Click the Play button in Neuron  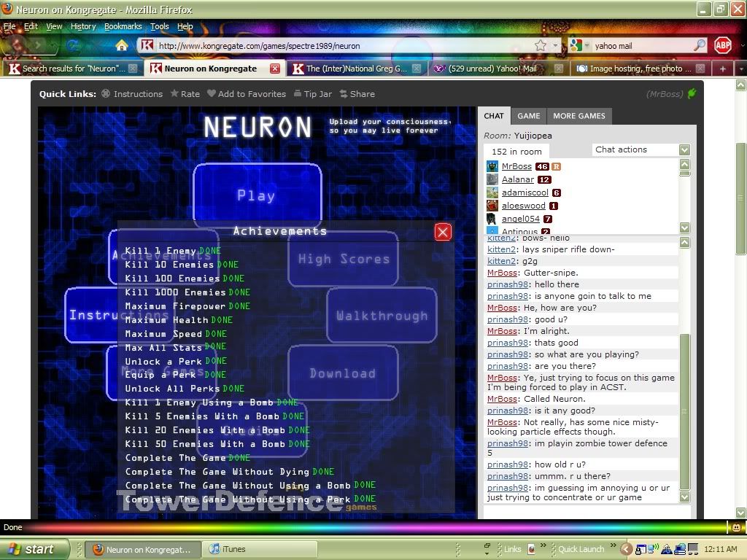(257, 195)
